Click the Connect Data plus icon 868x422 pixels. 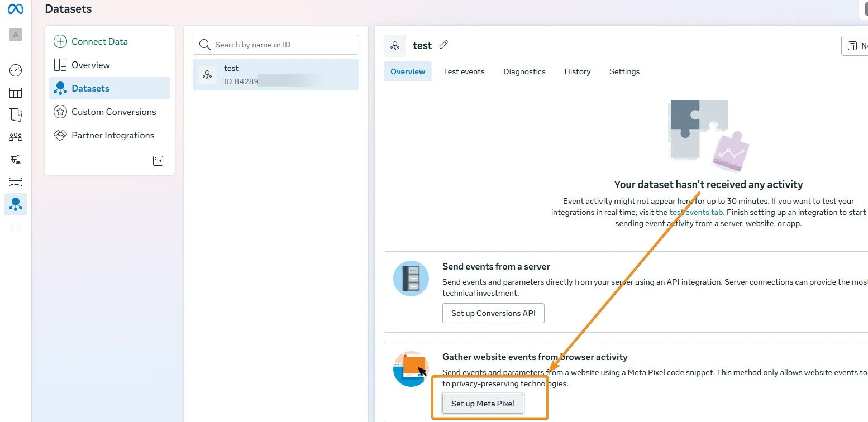(x=60, y=41)
